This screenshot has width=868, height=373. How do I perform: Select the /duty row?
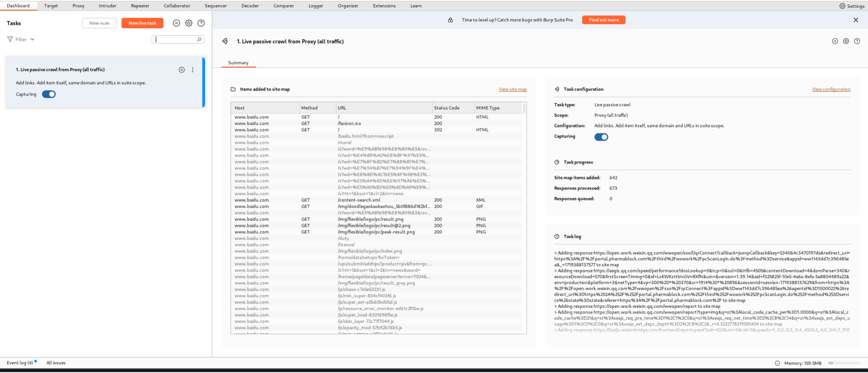point(377,238)
